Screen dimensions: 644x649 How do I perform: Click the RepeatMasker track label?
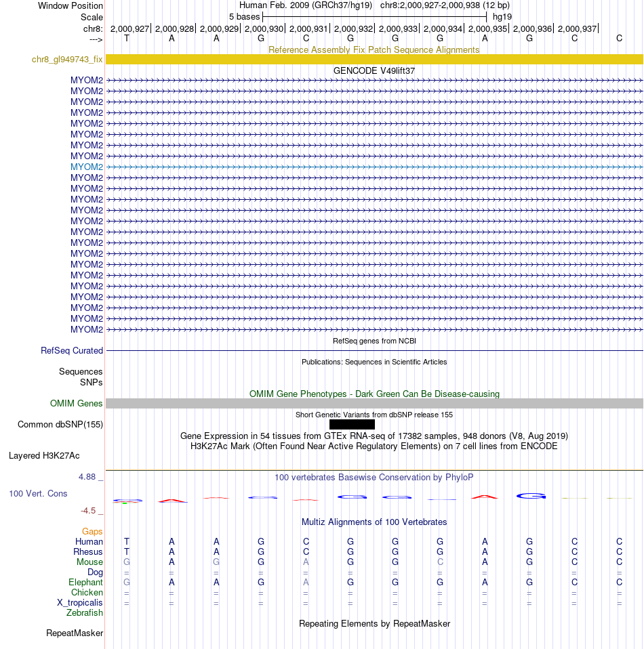click(75, 633)
